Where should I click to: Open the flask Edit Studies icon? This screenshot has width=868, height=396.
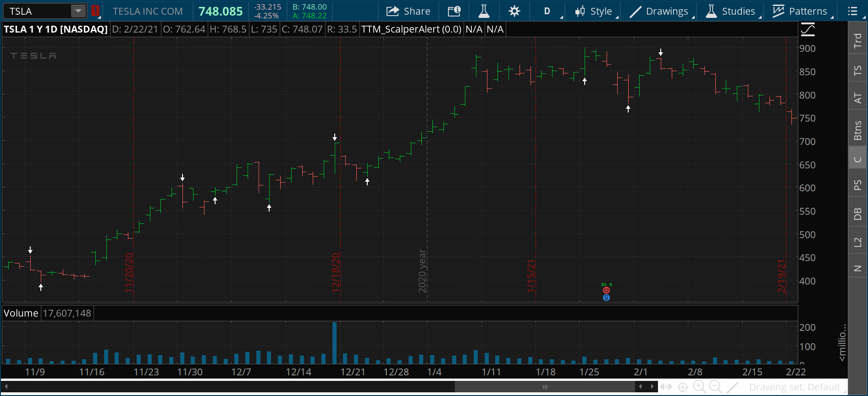[x=484, y=11]
